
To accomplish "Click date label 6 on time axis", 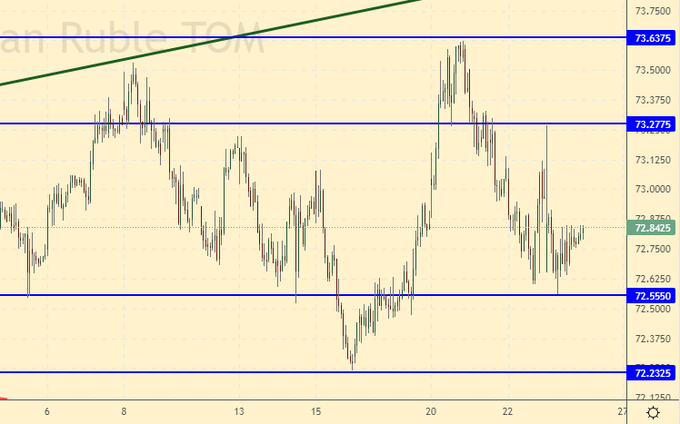I will click(47, 411).
